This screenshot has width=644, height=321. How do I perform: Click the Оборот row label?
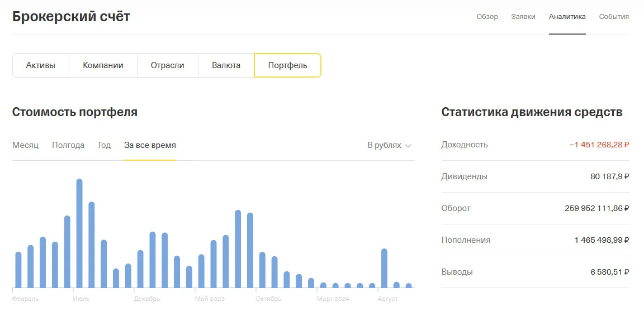click(x=456, y=208)
